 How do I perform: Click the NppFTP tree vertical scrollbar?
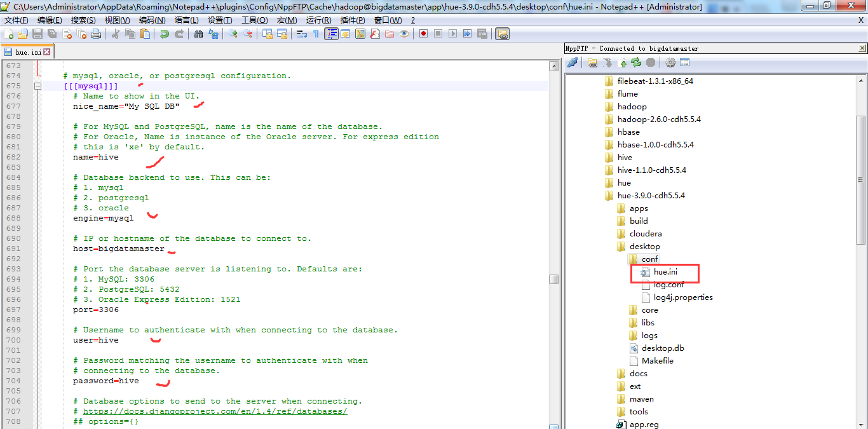tap(861, 180)
